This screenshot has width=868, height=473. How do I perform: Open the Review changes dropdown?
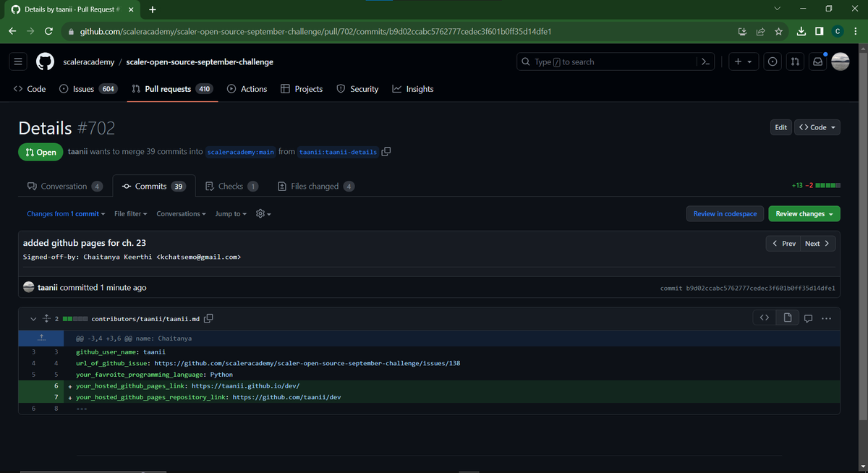click(804, 214)
